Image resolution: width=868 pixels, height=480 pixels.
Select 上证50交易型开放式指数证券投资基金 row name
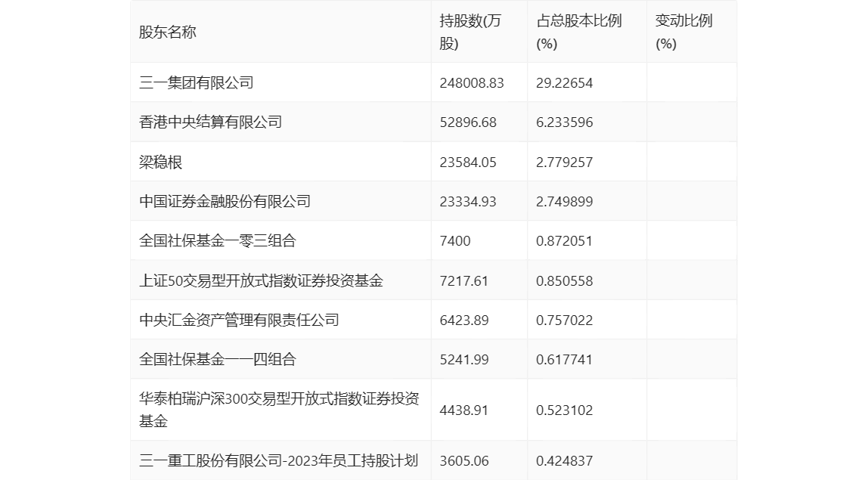tap(262, 280)
